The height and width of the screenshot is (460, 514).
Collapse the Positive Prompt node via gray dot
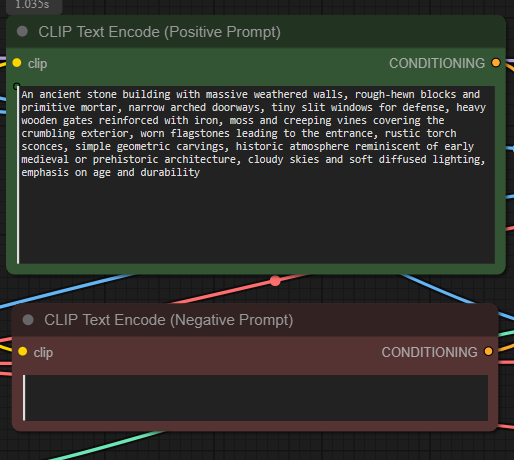(22, 32)
